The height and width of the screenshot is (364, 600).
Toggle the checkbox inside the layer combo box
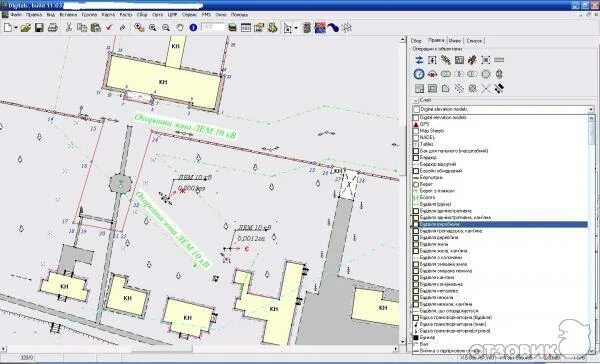(x=417, y=109)
